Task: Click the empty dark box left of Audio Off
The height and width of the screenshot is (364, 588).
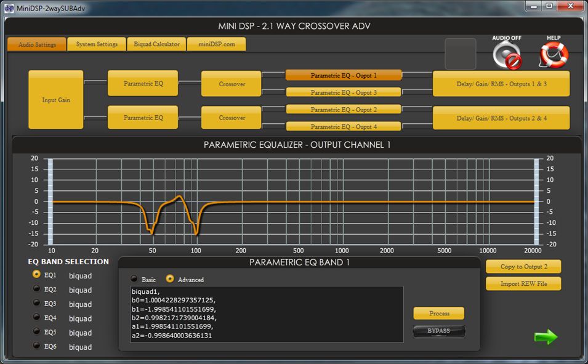Action: click(x=461, y=54)
